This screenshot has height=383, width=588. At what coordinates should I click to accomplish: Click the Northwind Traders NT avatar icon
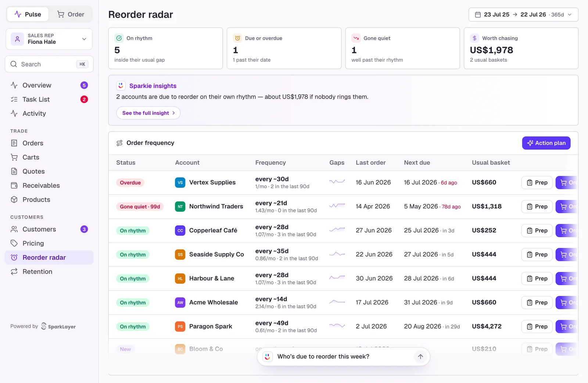pyautogui.click(x=180, y=207)
